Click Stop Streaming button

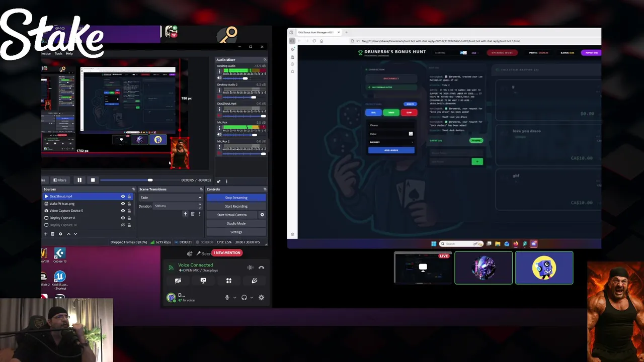pyautogui.click(x=236, y=198)
